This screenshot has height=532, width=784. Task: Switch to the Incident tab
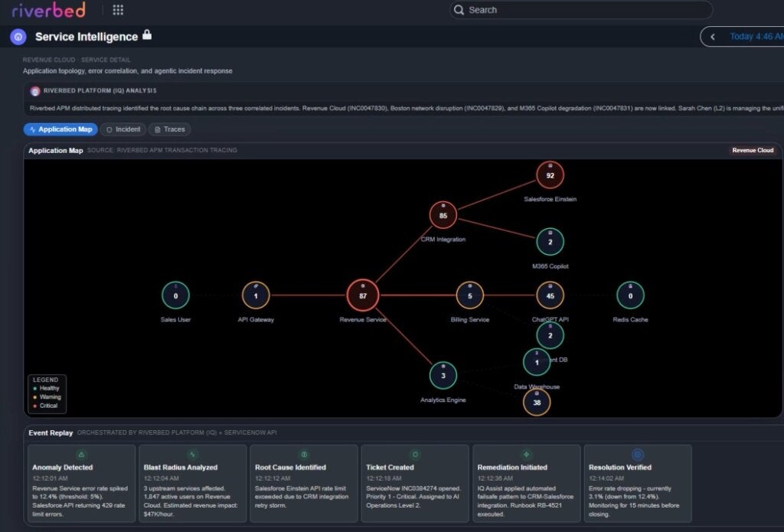pos(123,129)
